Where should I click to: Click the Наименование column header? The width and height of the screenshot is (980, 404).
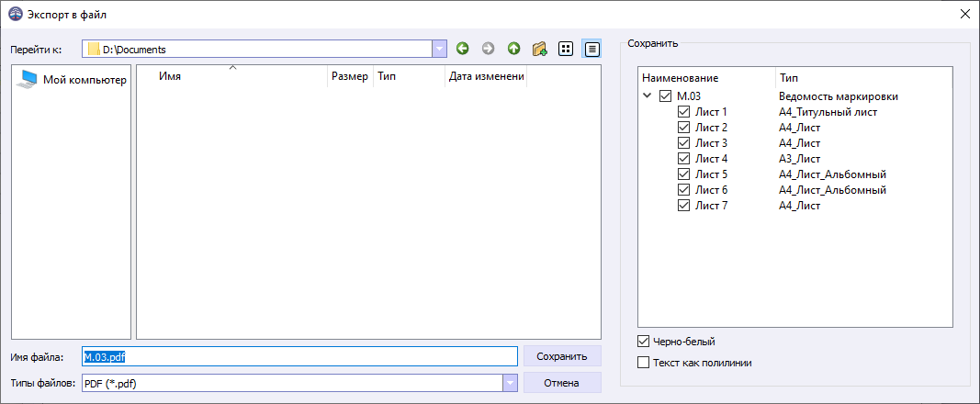pyautogui.click(x=707, y=79)
